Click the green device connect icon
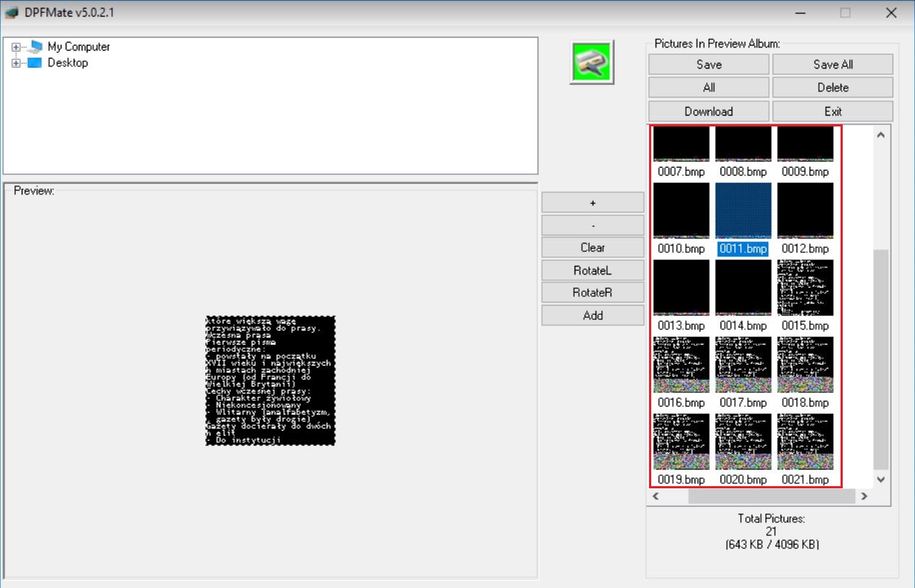Viewport: 915px width, 588px height. click(x=592, y=63)
